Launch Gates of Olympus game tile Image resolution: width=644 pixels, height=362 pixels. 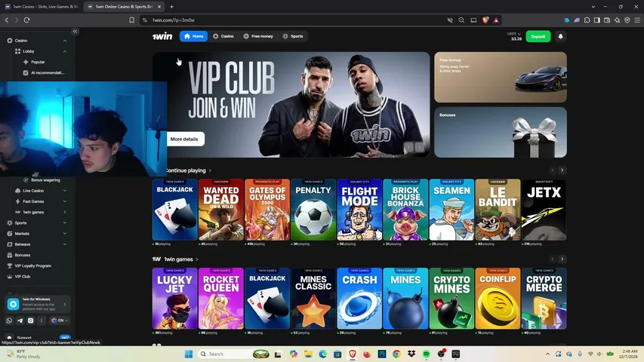(267, 210)
